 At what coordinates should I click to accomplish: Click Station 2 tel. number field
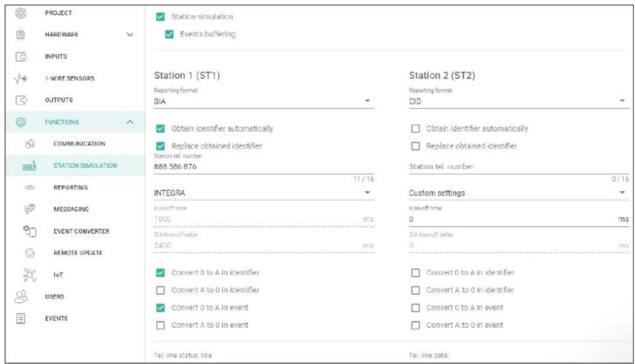[x=518, y=167]
